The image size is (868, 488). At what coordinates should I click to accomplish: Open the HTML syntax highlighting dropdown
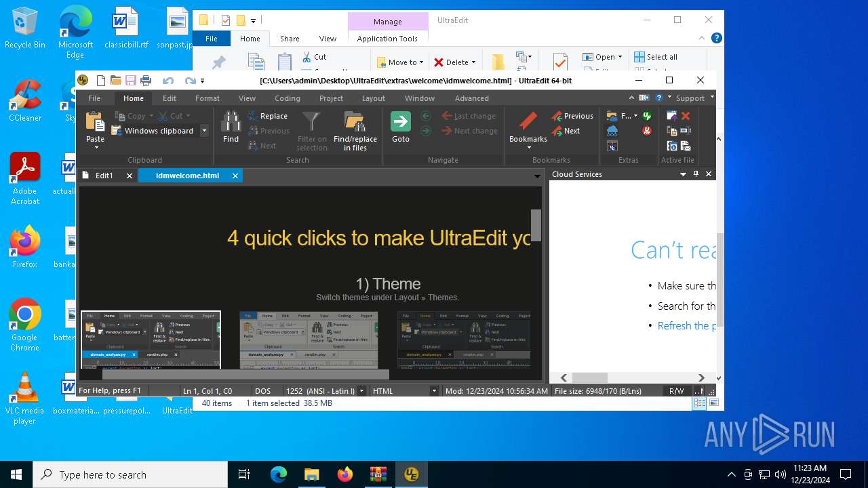click(x=434, y=391)
